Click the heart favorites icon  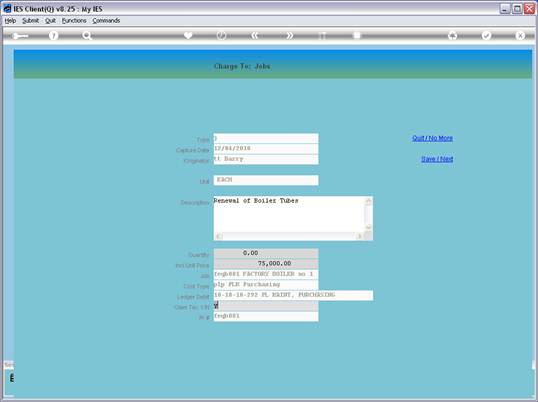[188, 35]
